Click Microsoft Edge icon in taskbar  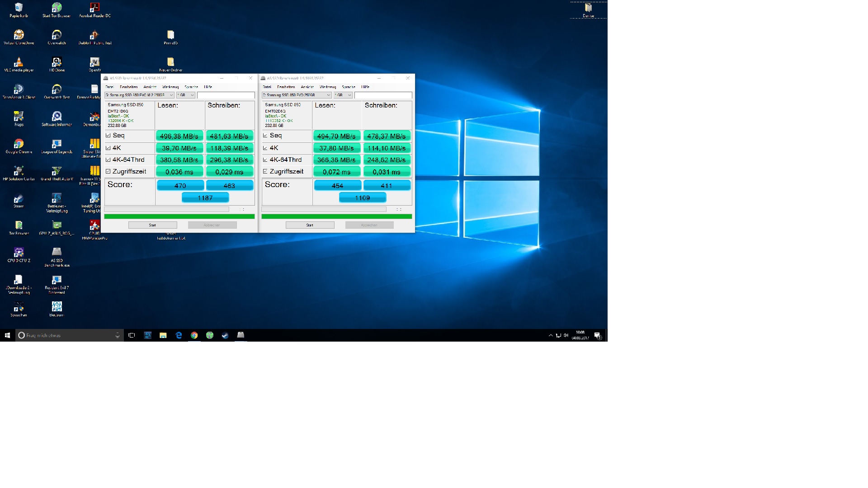(179, 335)
